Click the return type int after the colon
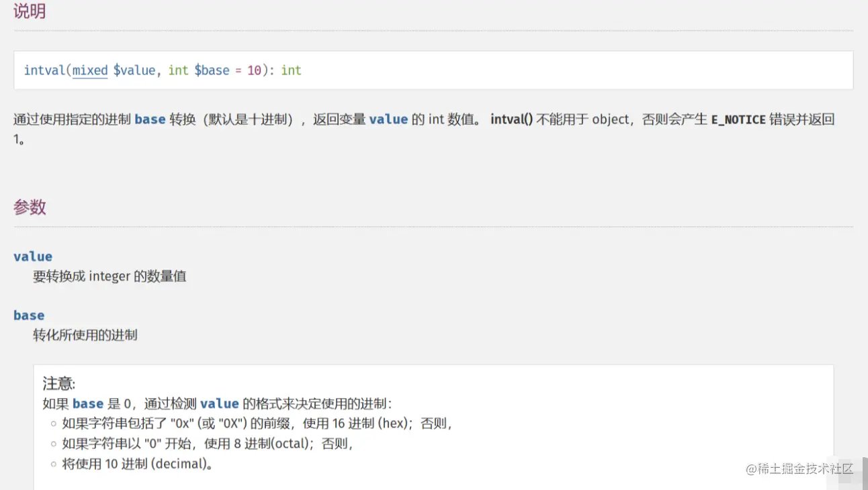 (291, 70)
